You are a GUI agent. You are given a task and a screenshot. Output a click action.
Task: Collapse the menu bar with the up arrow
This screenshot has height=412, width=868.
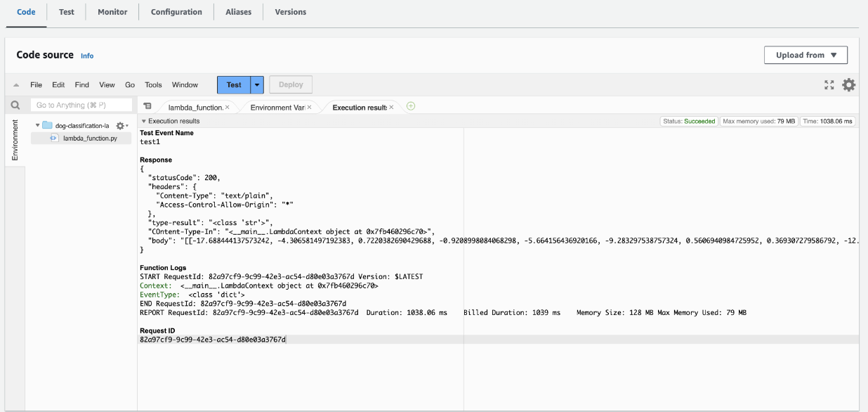[16, 85]
